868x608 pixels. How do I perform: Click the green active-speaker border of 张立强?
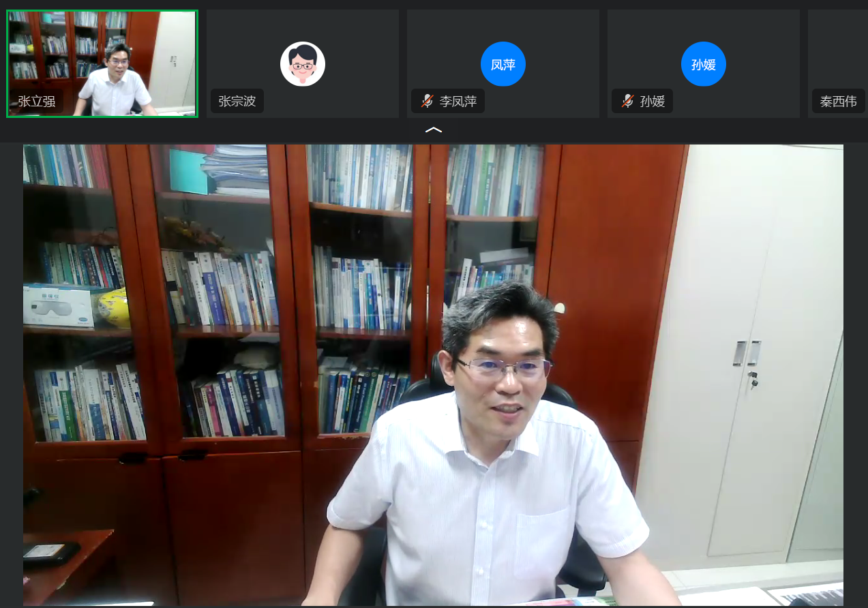pyautogui.click(x=102, y=10)
